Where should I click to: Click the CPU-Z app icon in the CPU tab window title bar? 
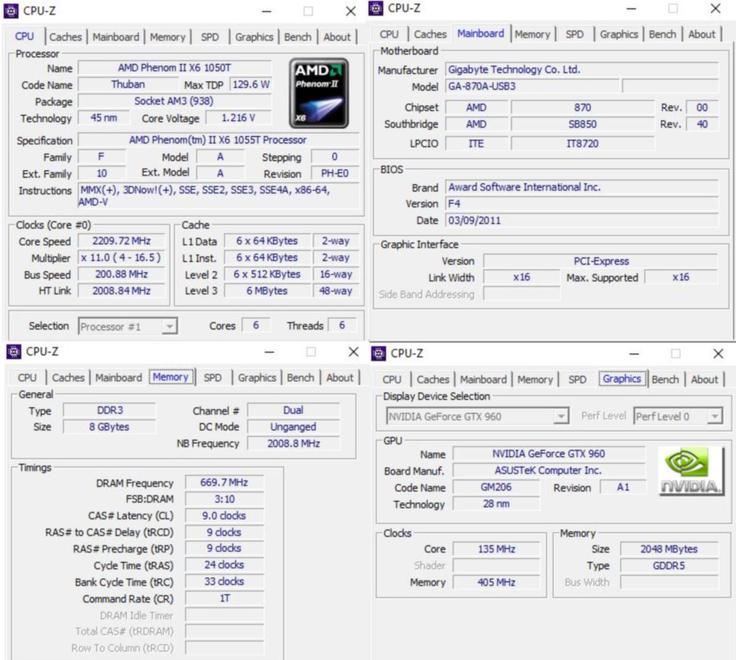11,10
